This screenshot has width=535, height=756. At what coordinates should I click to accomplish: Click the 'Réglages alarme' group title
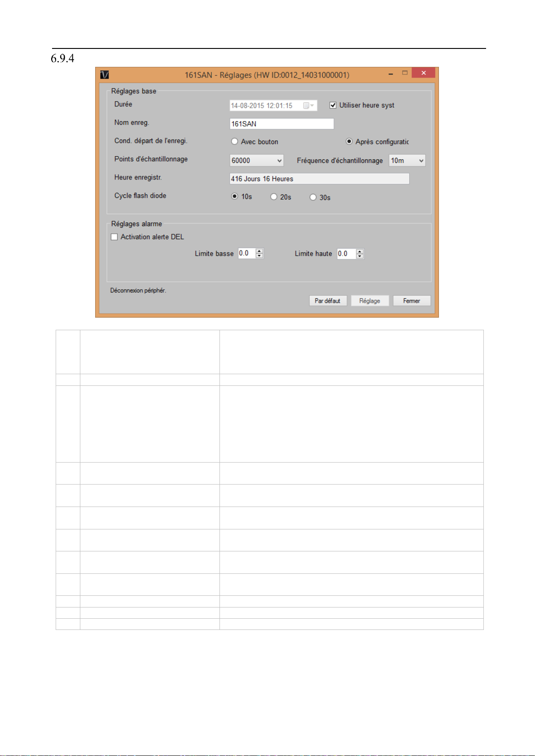[136, 224]
